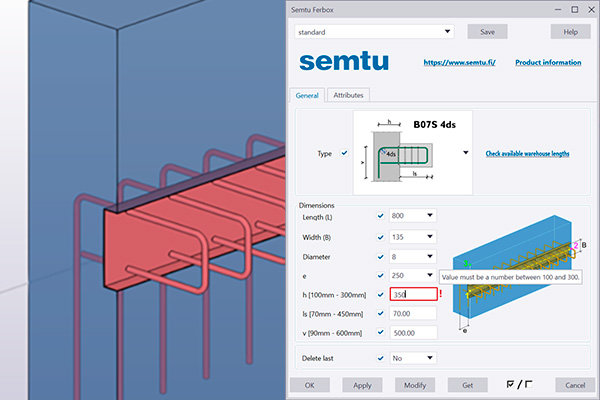600x400 pixels.
Task: Open the Length (L) 800 dropdown
Action: coord(413,216)
